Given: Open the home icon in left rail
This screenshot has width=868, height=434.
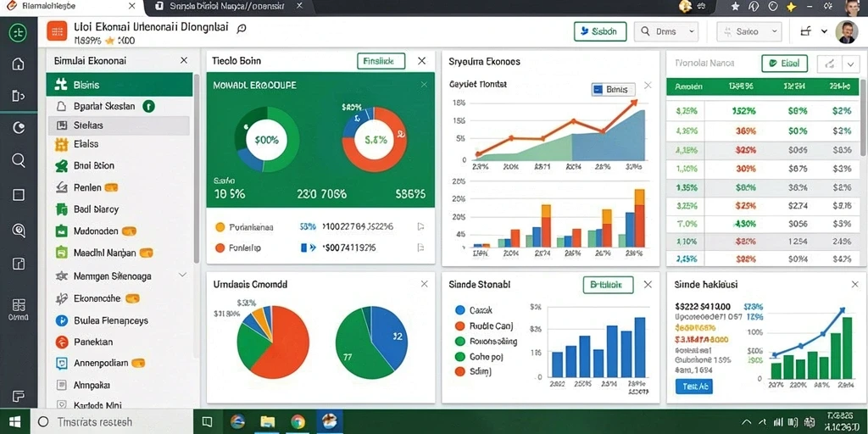Looking at the screenshot, I should coord(19,64).
